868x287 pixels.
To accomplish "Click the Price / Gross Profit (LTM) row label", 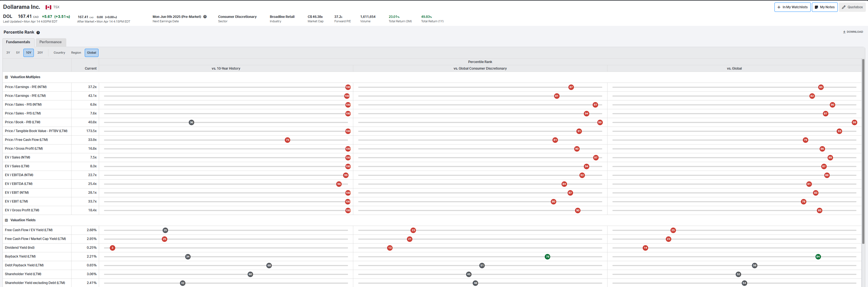I will point(24,149).
